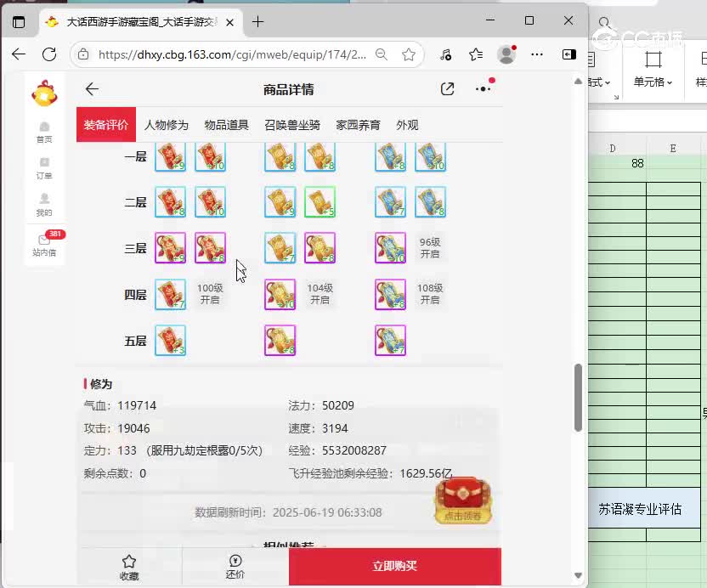Click the 四层 yellow charm +10
The height and width of the screenshot is (588, 707).
coord(280,294)
